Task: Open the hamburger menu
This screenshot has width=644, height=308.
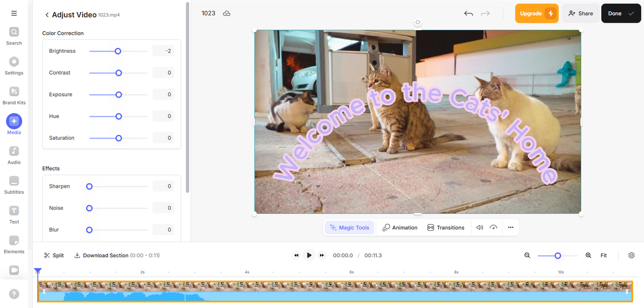Action: click(14, 14)
